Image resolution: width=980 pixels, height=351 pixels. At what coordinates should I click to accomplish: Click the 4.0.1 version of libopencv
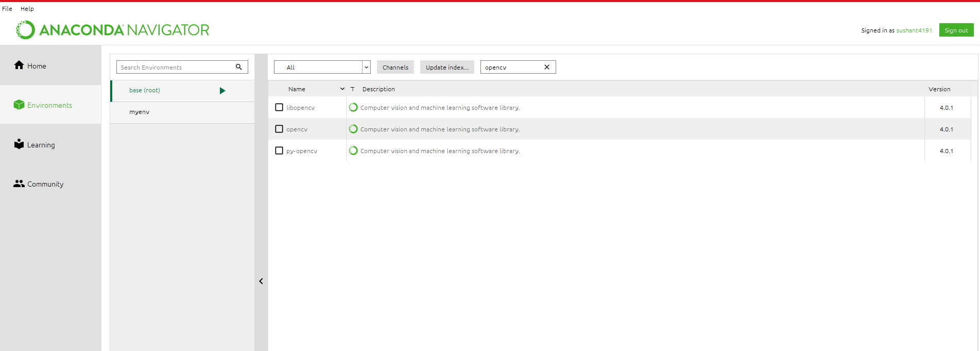(x=947, y=108)
